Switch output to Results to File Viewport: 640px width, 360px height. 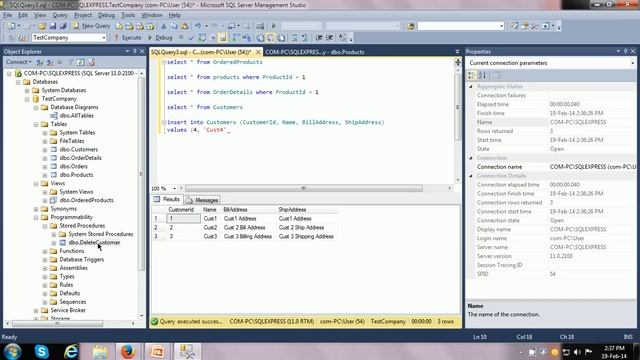click(281, 38)
